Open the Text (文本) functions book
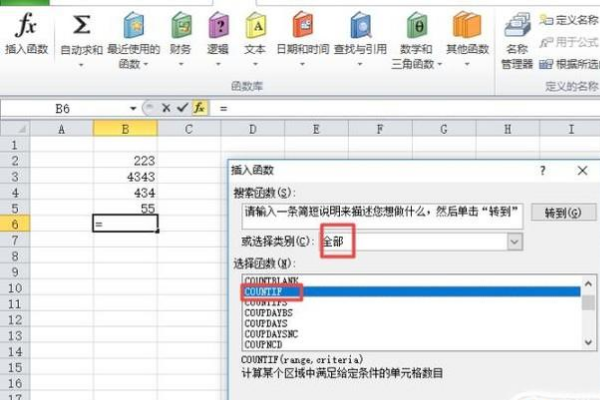 256,25
